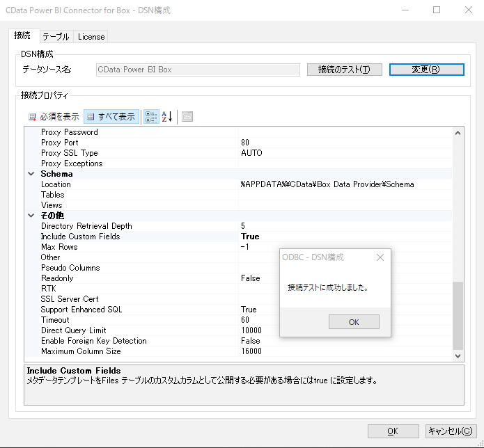
Task: Click the Include Custom Fields True value
Action: (x=250, y=237)
